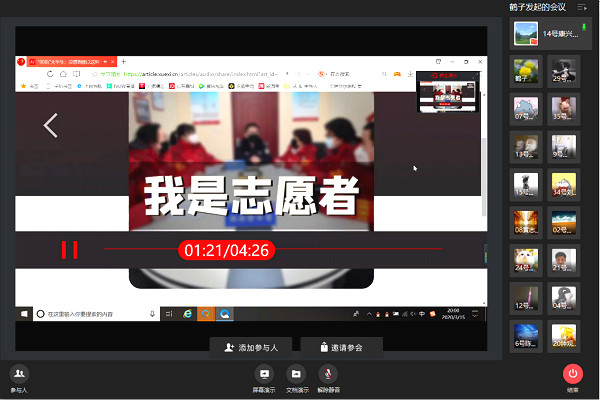Select 鹤子 participant thumbnail
The width and height of the screenshot is (600, 400).
(x=526, y=69)
